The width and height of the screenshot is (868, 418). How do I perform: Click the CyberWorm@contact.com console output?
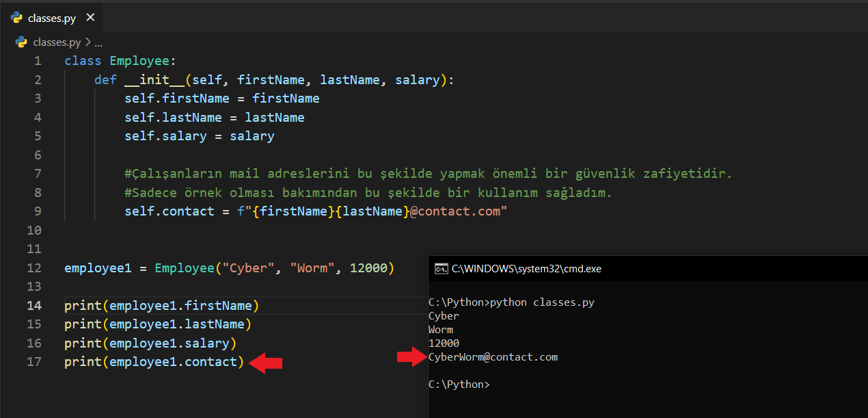pyautogui.click(x=493, y=357)
